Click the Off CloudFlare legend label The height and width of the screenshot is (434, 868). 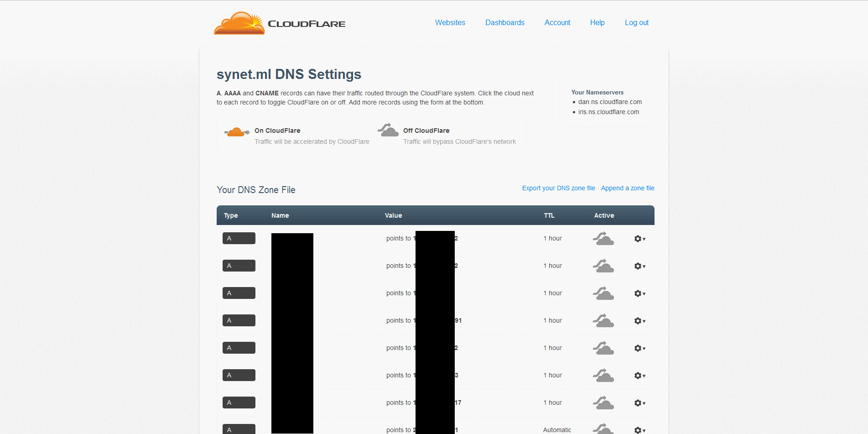click(426, 131)
